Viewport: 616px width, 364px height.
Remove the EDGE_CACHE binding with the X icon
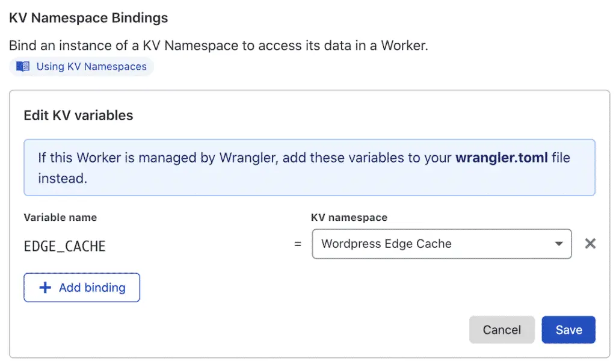[x=590, y=244]
